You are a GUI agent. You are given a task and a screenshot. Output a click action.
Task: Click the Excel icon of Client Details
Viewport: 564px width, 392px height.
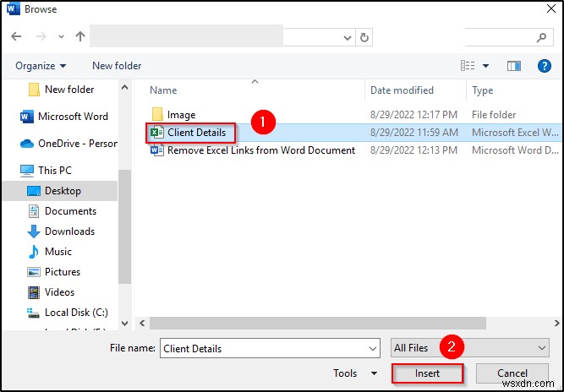tap(156, 133)
